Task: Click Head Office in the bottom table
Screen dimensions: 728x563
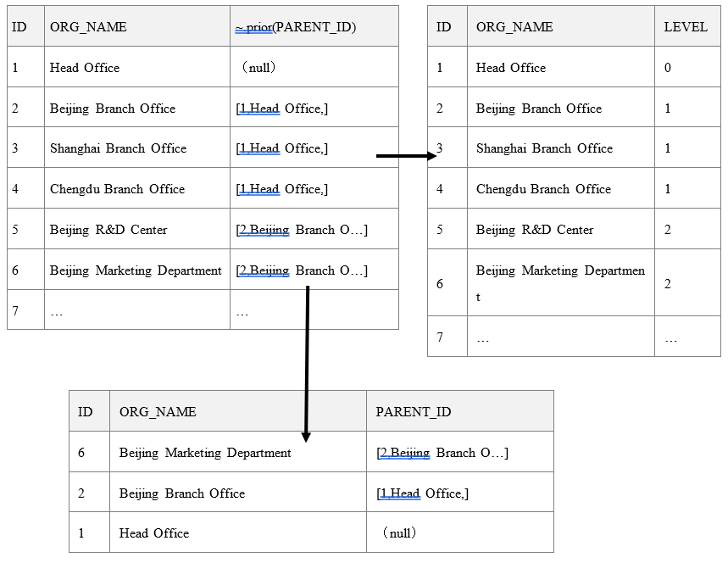Action: coord(154,533)
